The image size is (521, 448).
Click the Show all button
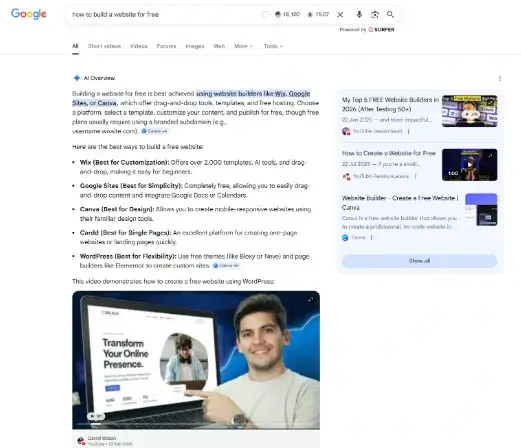click(419, 261)
